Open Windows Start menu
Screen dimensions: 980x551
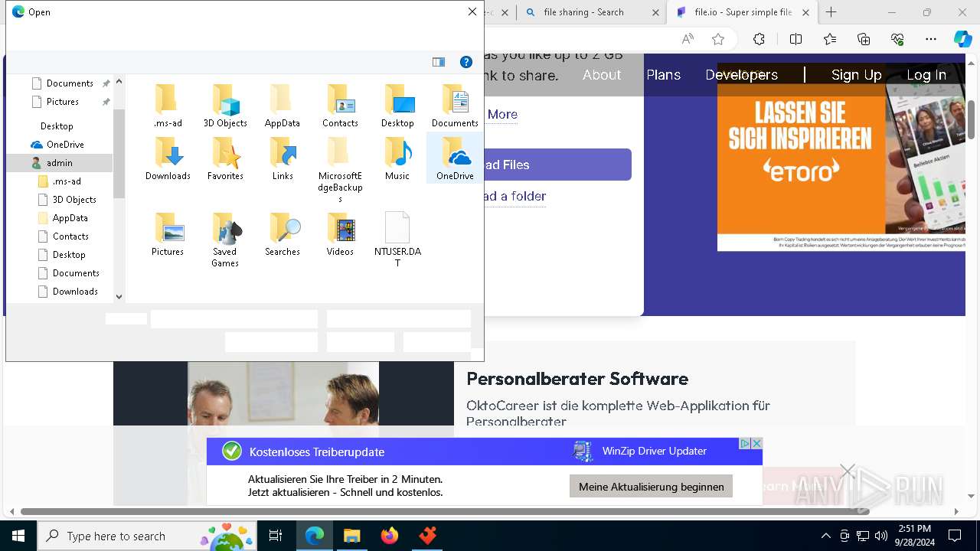18,536
